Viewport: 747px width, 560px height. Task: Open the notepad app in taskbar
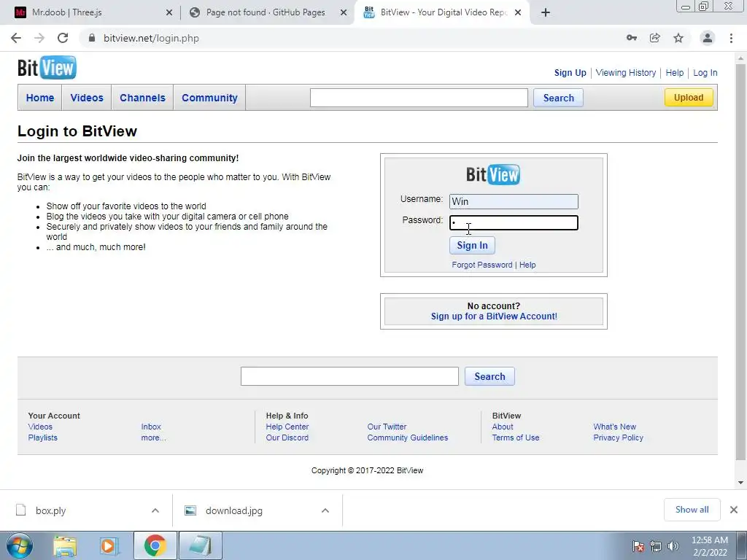200,545
